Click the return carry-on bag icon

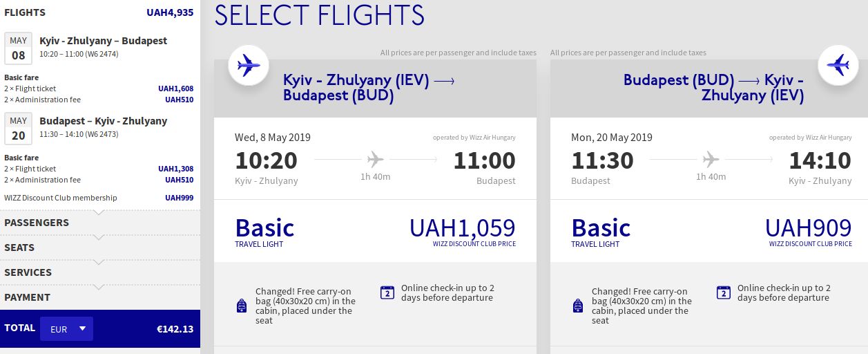pyautogui.click(x=578, y=306)
